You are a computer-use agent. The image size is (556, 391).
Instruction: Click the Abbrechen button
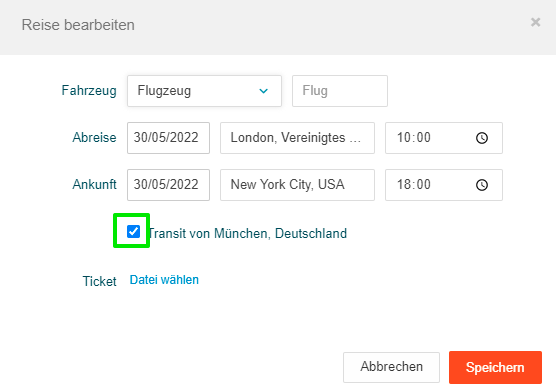pyautogui.click(x=391, y=367)
